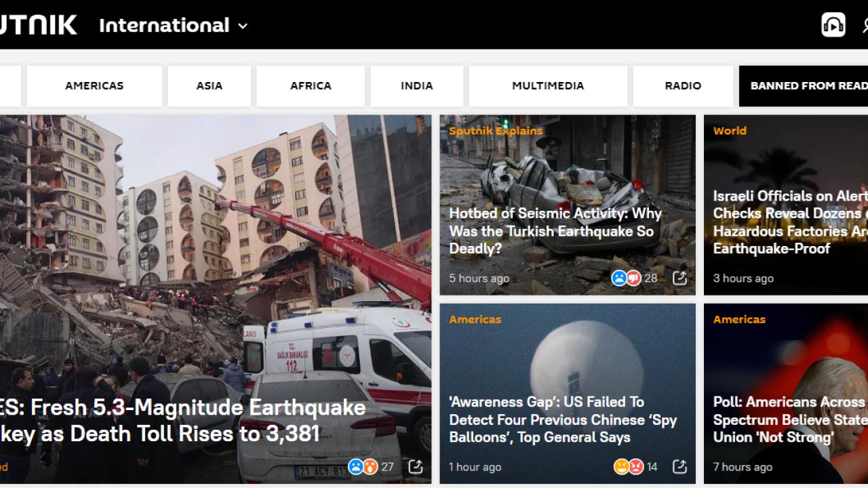The width and height of the screenshot is (868, 488).
Task: Expand the International edition dropdown
Action: (174, 26)
